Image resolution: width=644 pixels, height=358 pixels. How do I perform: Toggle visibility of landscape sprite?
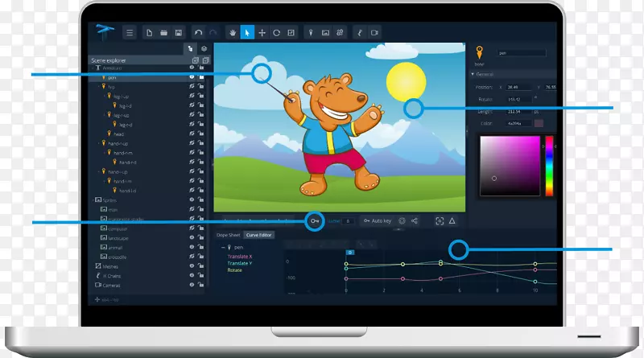coord(192,237)
